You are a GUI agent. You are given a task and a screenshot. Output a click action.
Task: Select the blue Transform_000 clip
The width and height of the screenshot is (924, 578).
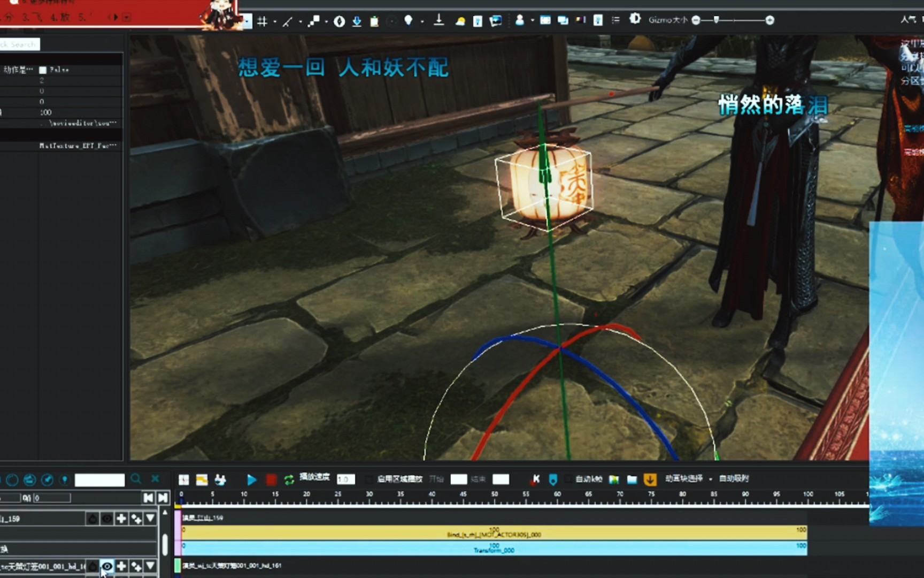point(494,547)
